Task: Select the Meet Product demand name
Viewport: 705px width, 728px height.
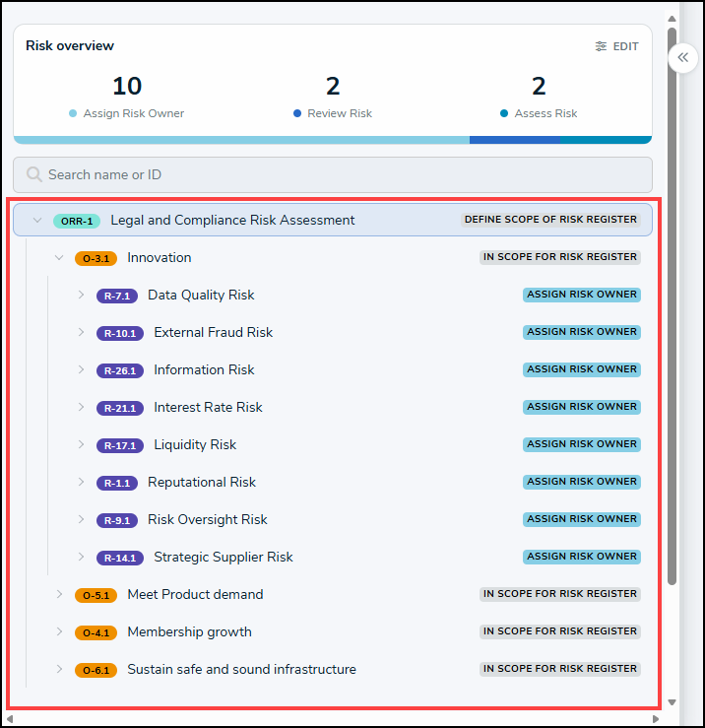Action: click(195, 594)
